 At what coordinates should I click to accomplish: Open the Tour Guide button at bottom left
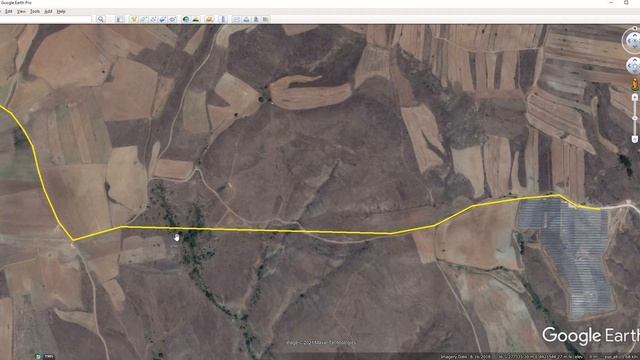click(x=38, y=356)
